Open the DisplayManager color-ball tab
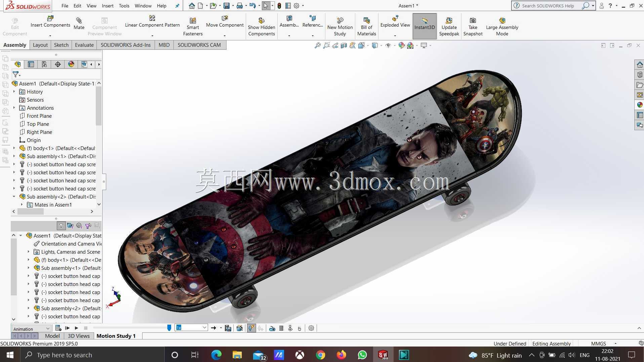This screenshot has height=362, width=644. coord(71,64)
